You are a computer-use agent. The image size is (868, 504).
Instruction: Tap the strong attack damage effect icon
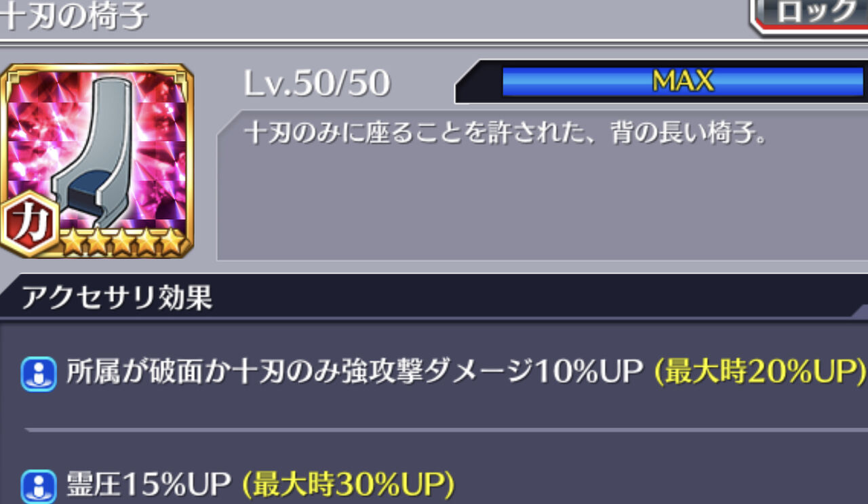click(38, 372)
